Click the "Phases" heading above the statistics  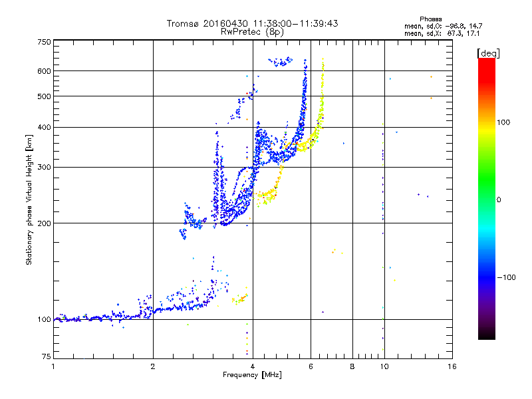tap(430, 19)
